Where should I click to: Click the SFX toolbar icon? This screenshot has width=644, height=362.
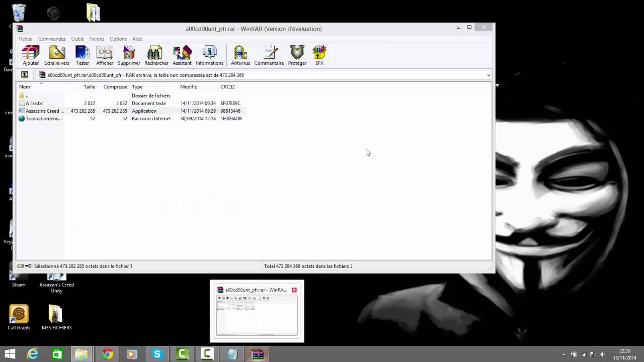319,55
